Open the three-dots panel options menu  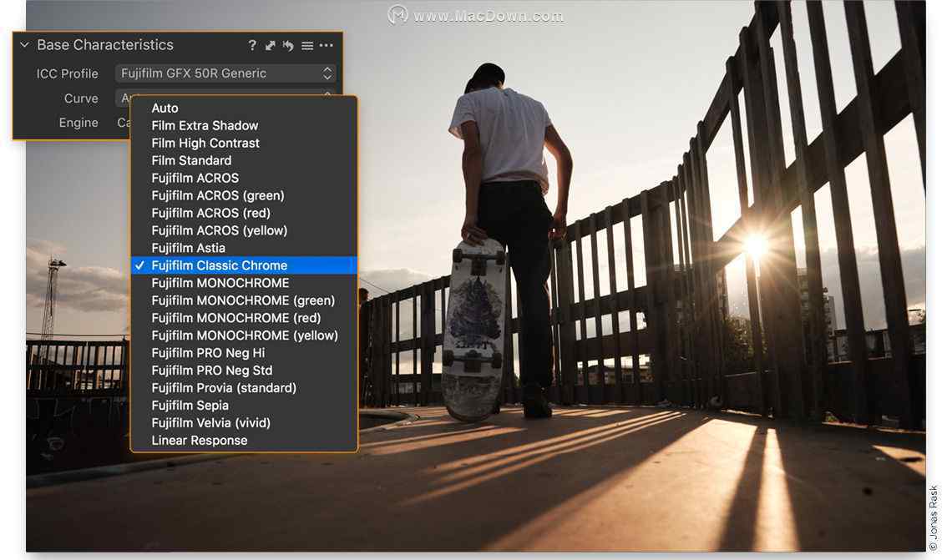pyautogui.click(x=326, y=46)
